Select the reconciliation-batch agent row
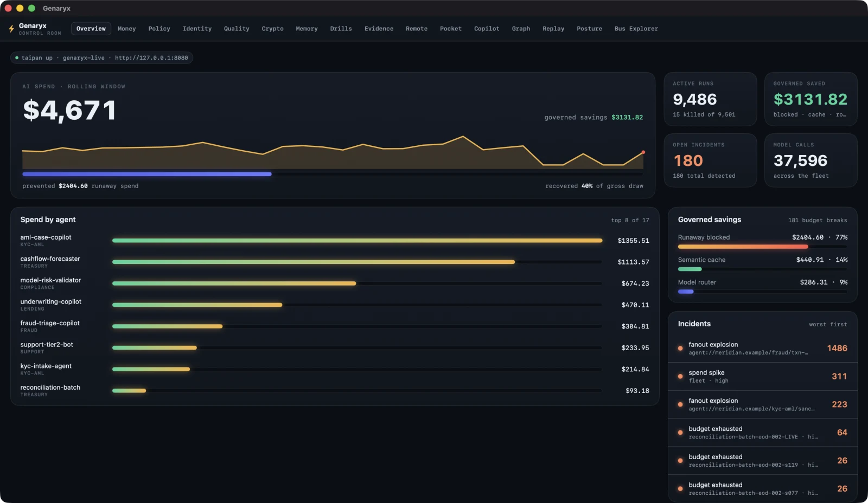Screen dimensions: 868x503 (335, 391)
